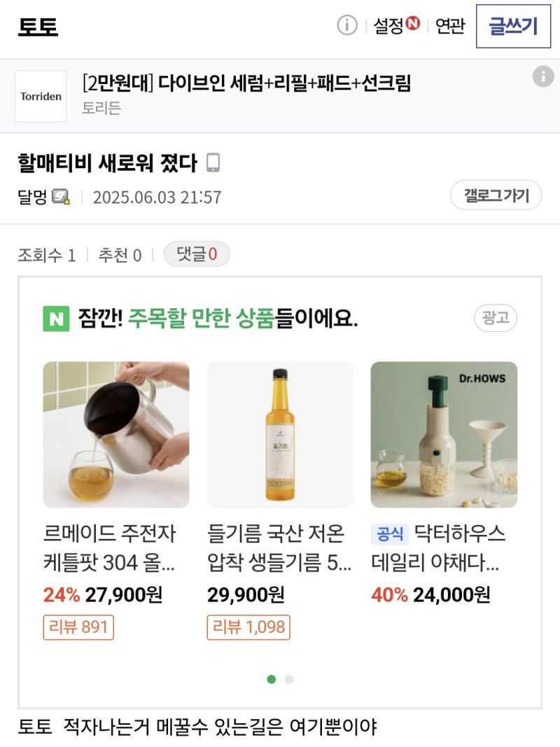
Task: Open the Torriden 다이브인 세럼 ad link
Action: pyautogui.click(x=246, y=84)
